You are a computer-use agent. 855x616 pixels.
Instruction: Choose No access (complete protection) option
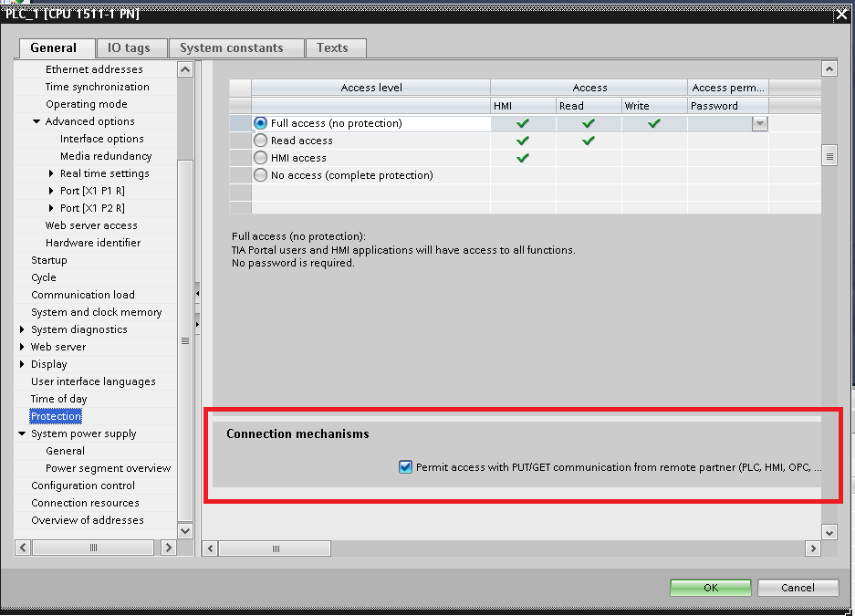tap(261, 175)
